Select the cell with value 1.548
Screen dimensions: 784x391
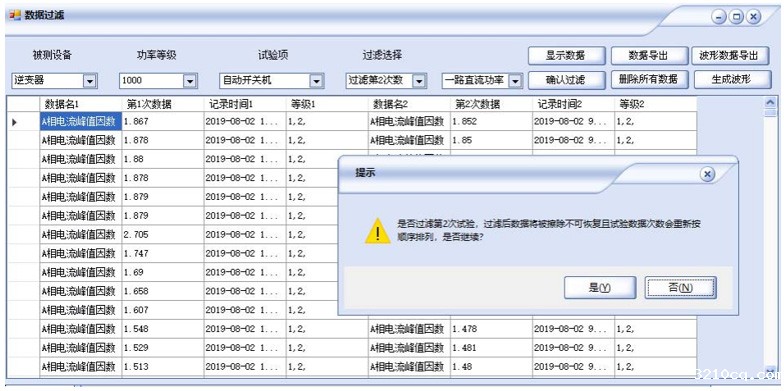162,329
